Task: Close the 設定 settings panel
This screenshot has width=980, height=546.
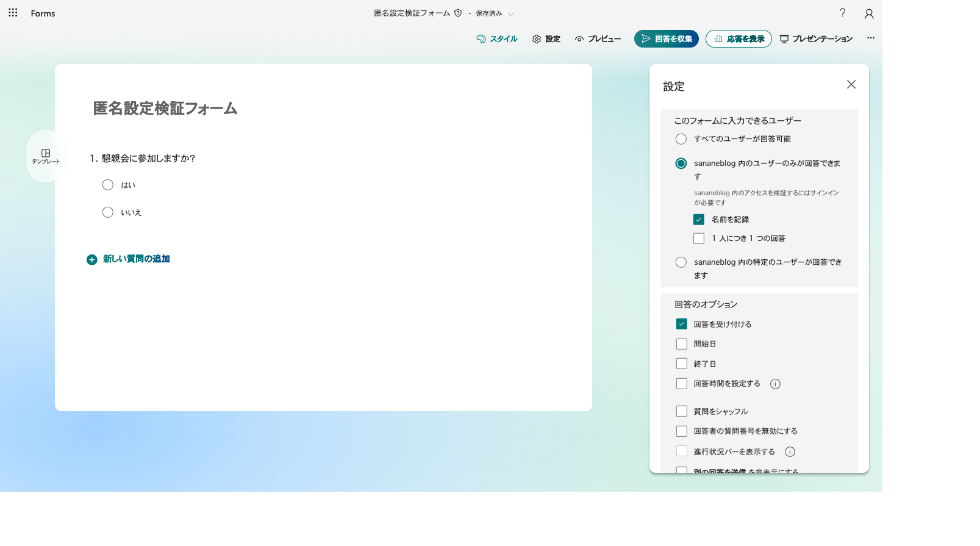Action: (851, 85)
